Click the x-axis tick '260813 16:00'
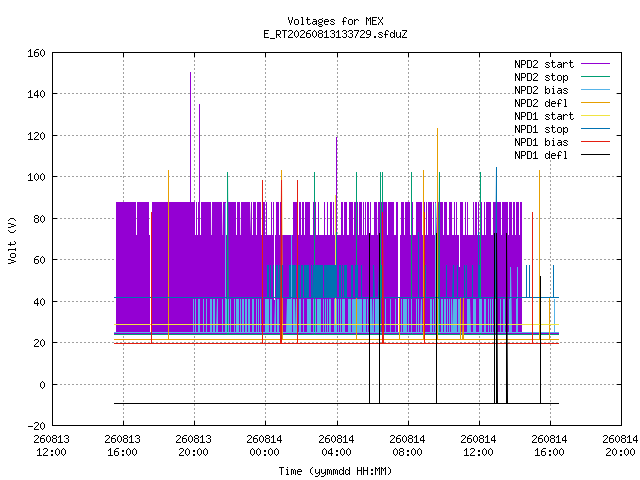640x480 pixels. click(x=122, y=446)
